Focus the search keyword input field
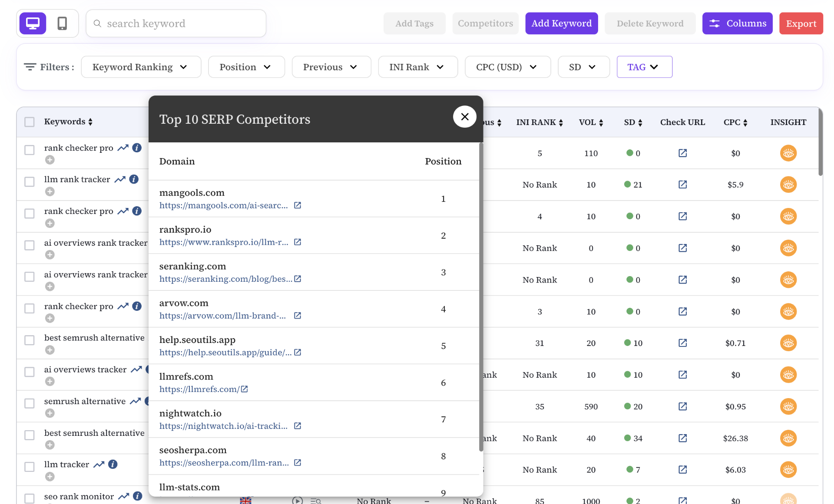This screenshot has width=834, height=504. click(x=176, y=23)
